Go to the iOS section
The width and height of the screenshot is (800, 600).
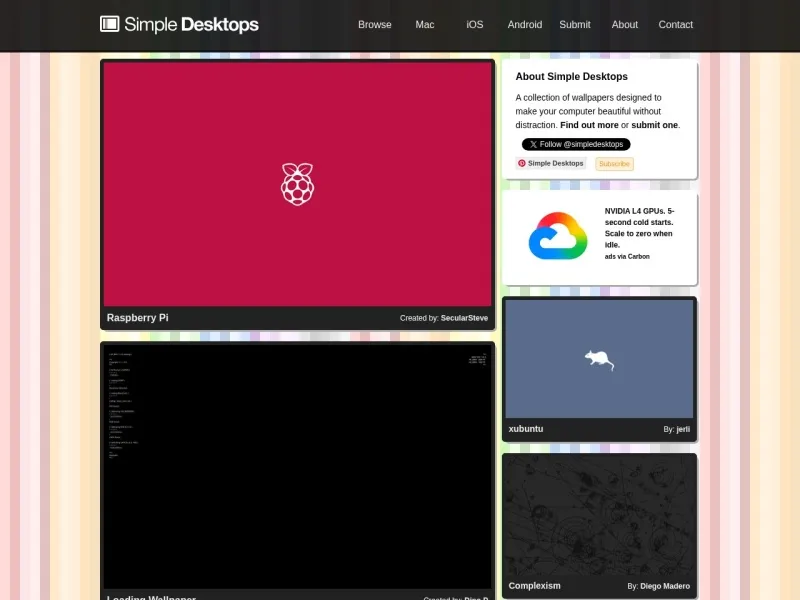click(474, 24)
